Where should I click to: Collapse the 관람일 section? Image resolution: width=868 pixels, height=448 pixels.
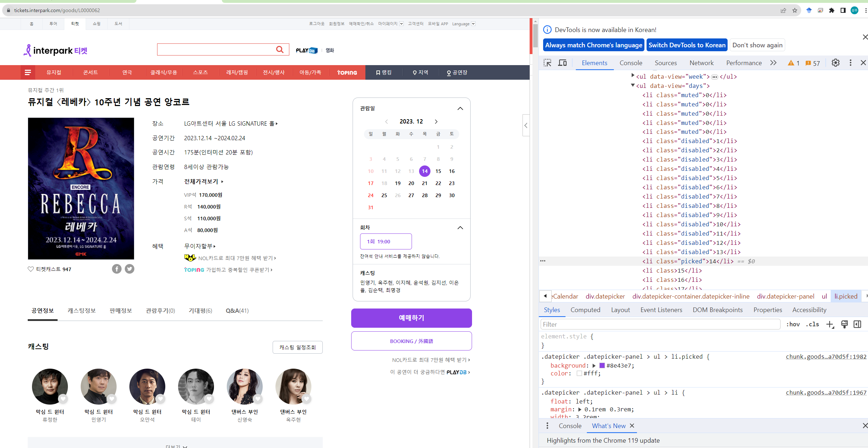click(x=460, y=109)
